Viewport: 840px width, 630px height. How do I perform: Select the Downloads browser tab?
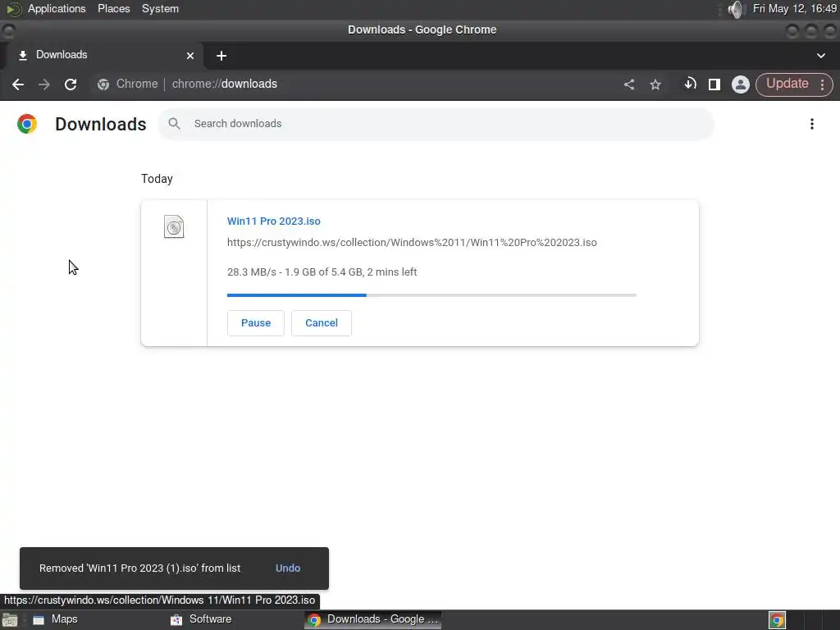(x=105, y=55)
